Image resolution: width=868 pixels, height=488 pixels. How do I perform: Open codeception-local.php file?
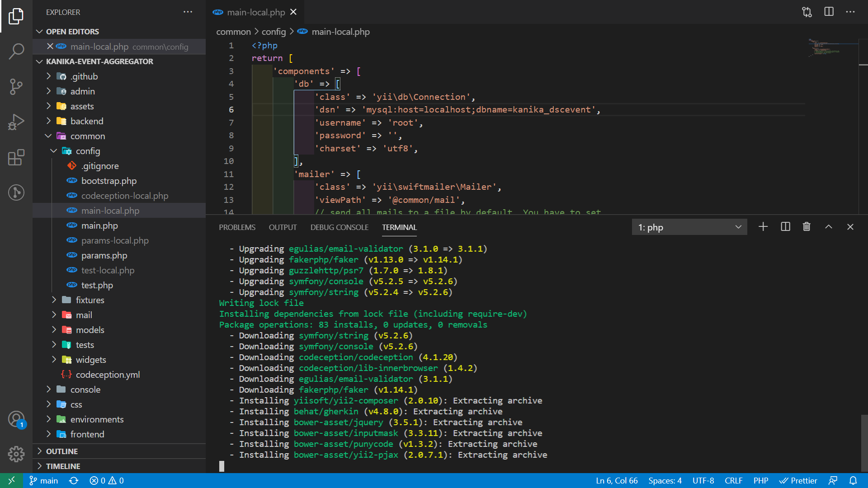pos(120,196)
